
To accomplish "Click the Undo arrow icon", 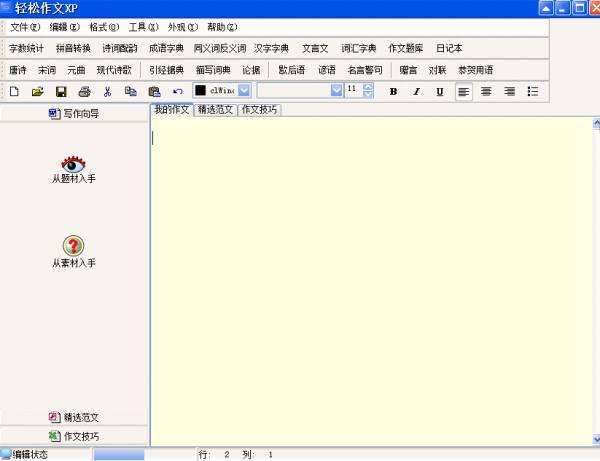I will tap(177, 91).
